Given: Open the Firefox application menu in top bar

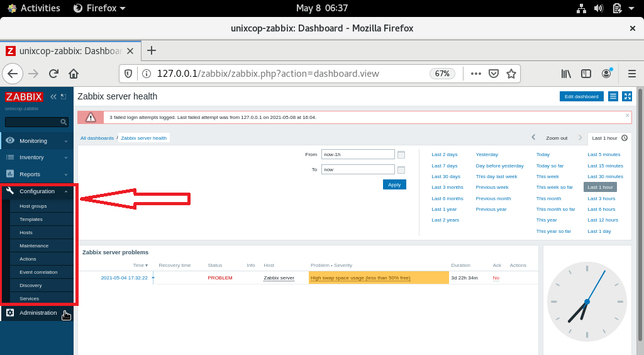Looking at the screenshot, I should 99,8.
